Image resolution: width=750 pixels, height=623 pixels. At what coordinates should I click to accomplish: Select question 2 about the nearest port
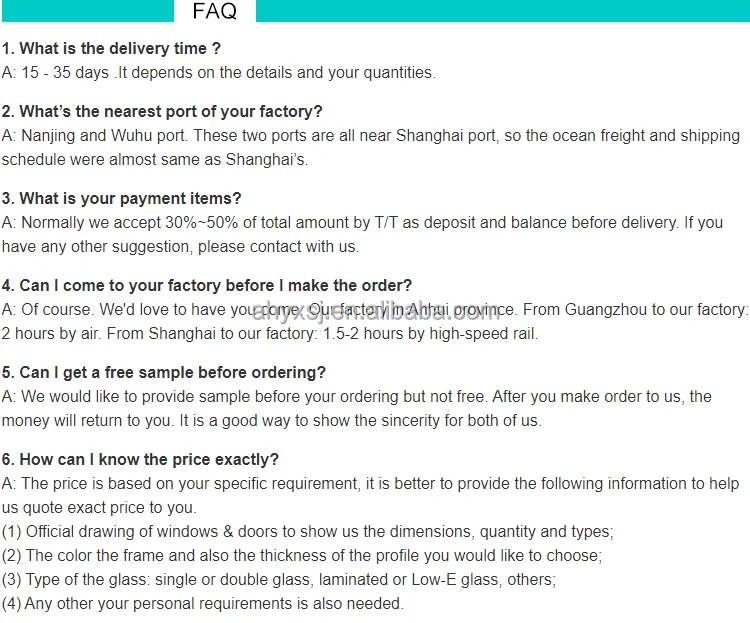point(162,111)
